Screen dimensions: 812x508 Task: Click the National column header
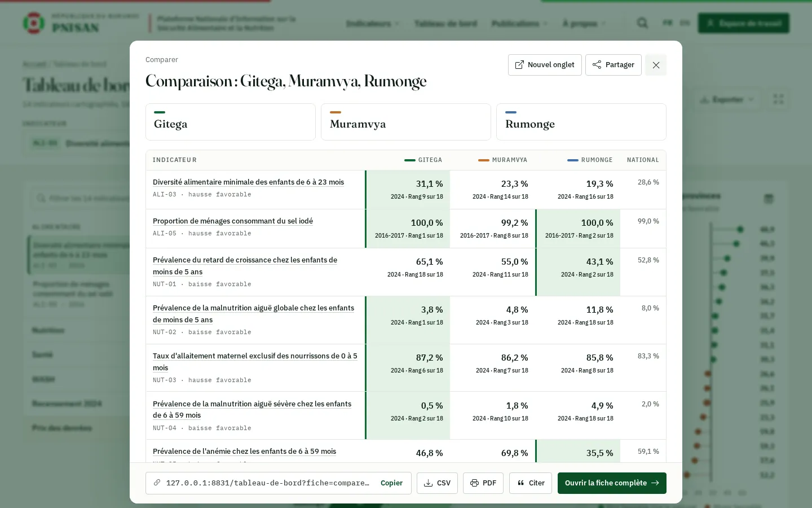point(643,160)
